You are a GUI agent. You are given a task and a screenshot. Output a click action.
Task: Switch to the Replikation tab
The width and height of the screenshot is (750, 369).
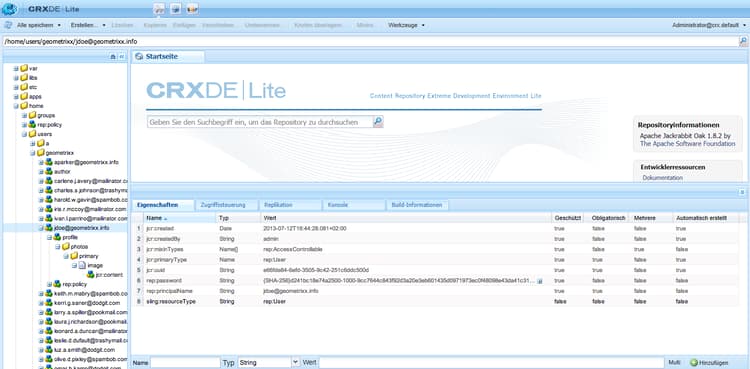[290, 205]
